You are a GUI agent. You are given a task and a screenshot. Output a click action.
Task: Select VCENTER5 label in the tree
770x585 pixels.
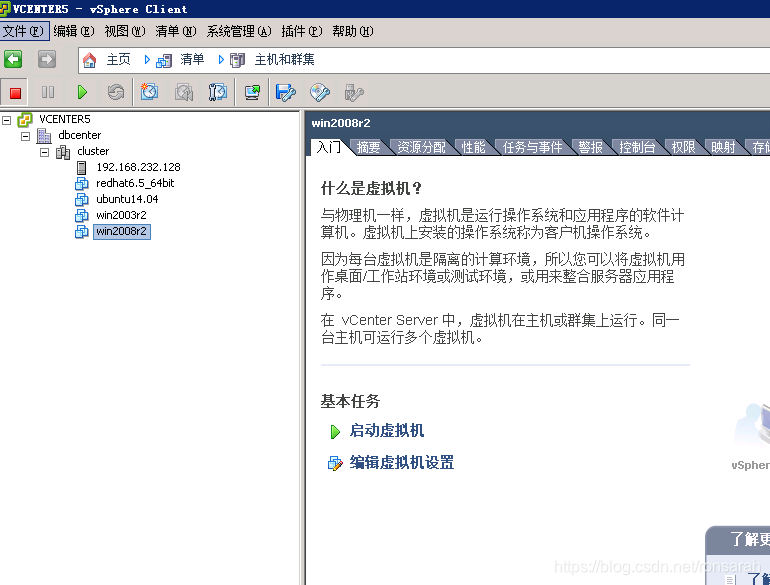[65, 119]
